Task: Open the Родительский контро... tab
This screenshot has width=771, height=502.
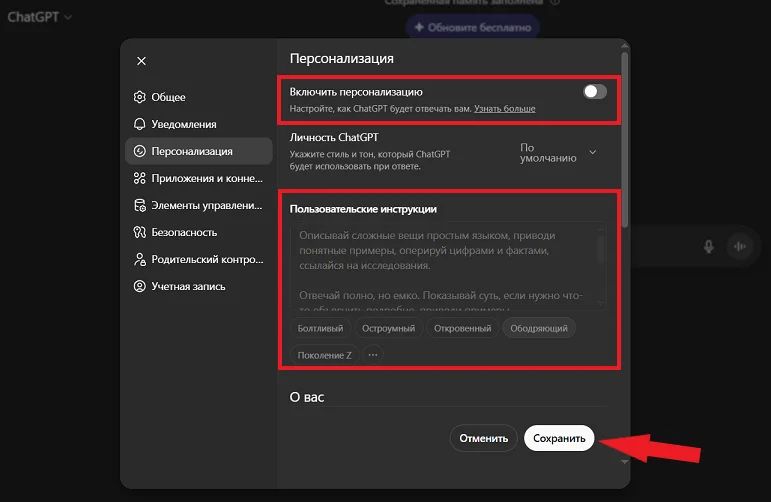Action: pyautogui.click(x=199, y=259)
